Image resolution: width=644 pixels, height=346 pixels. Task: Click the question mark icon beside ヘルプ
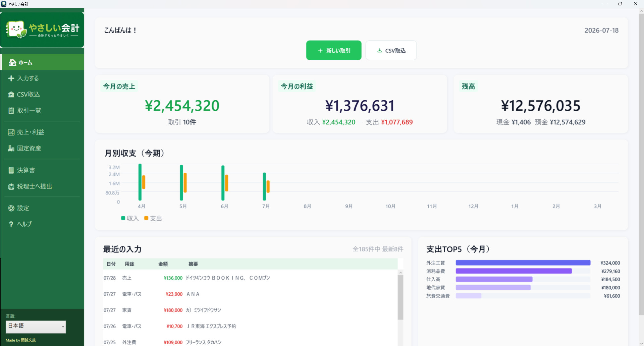coord(11,224)
